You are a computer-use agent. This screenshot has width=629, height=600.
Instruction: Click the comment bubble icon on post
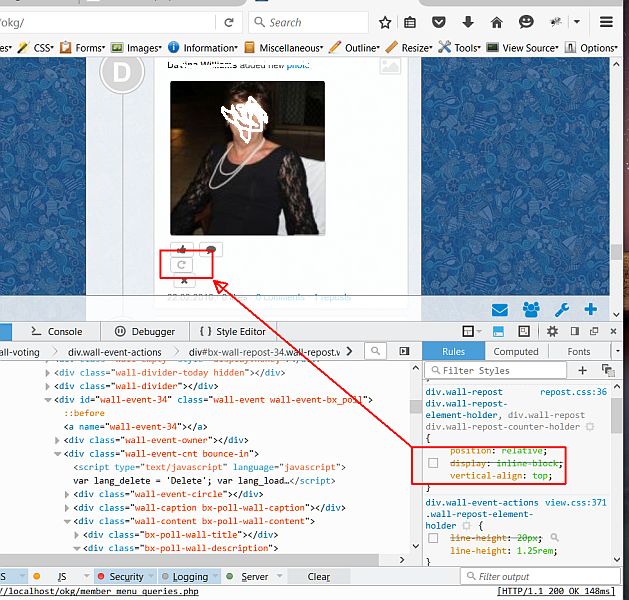coord(209,248)
